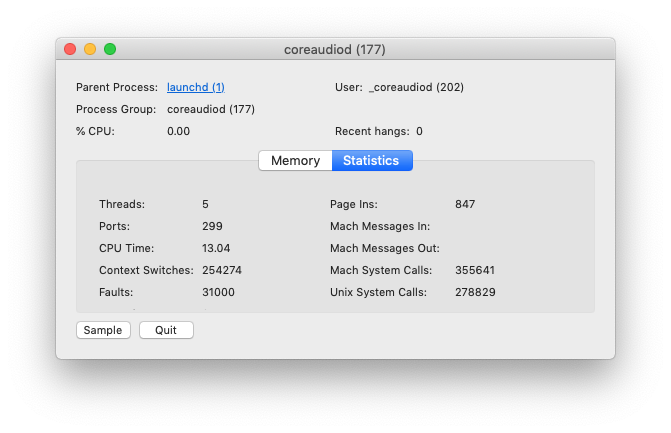This screenshot has width=671, height=433.
Task: Select Mach System Calls value 355641
Action: 475,270
